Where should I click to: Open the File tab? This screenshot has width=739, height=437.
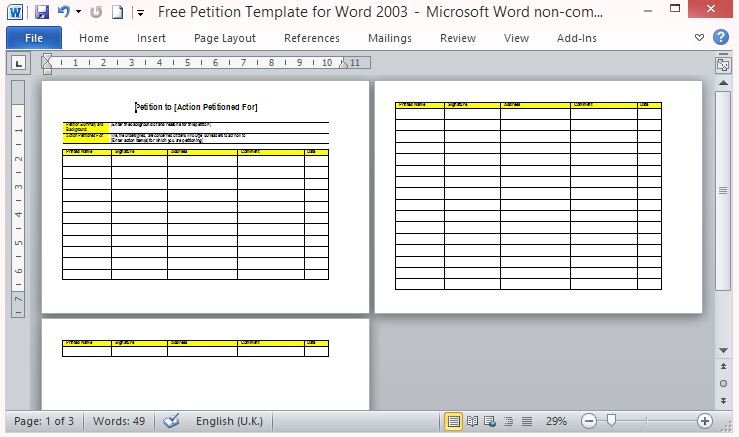(33, 38)
